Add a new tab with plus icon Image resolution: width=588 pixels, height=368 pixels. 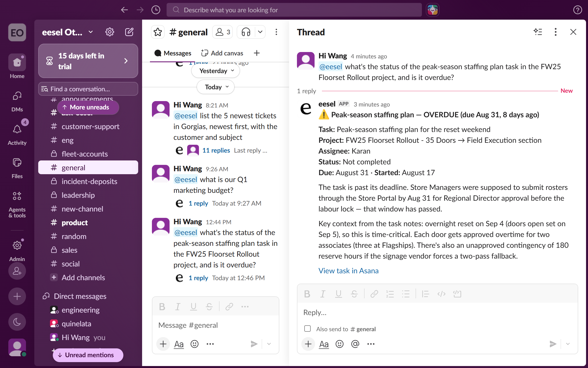[x=257, y=53]
